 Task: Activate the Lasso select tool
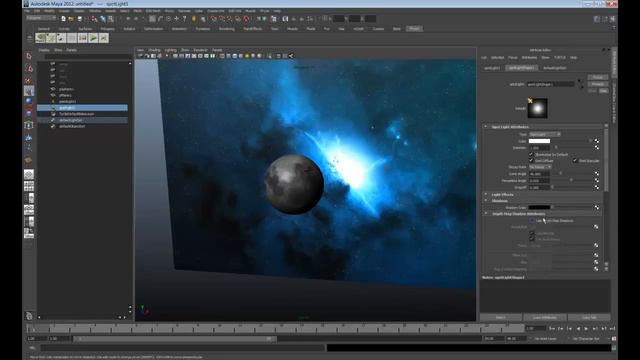point(29,69)
